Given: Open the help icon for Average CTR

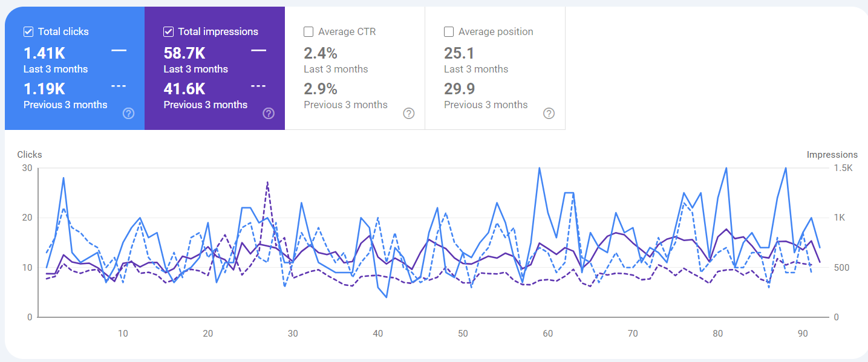Looking at the screenshot, I should coord(409,113).
